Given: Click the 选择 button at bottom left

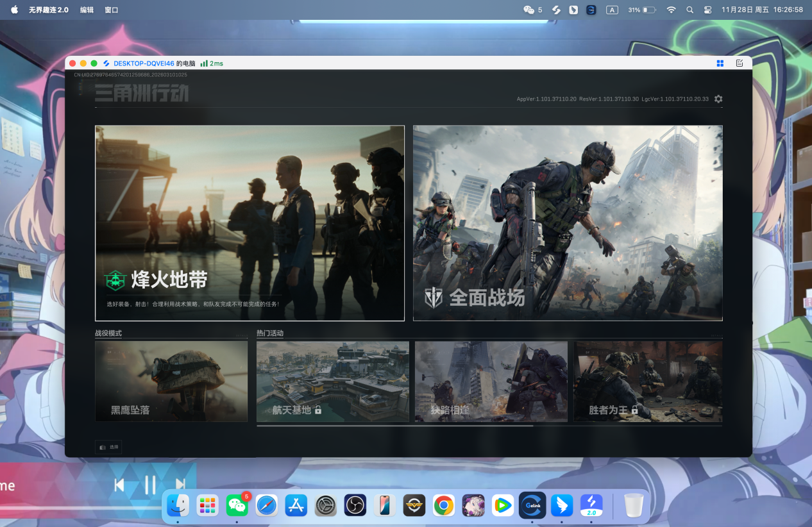Looking at the screenshot, I should pos(108,447).
